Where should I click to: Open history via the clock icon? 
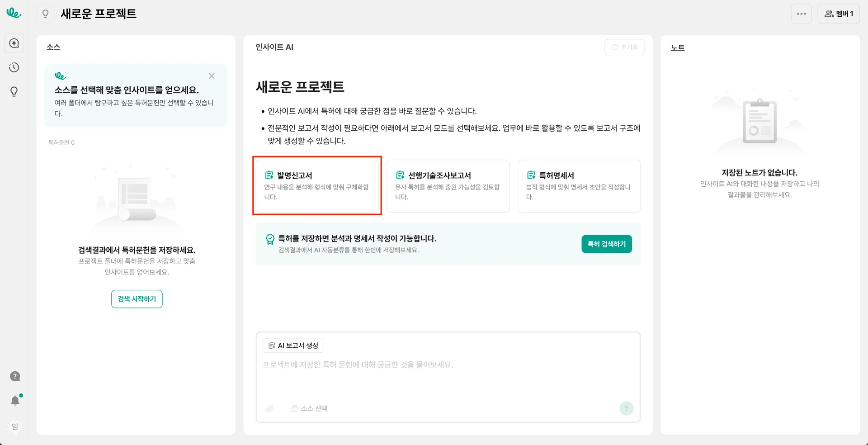(14, 68)
